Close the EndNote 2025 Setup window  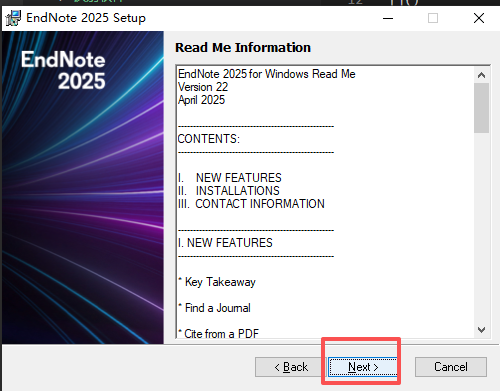479,18
